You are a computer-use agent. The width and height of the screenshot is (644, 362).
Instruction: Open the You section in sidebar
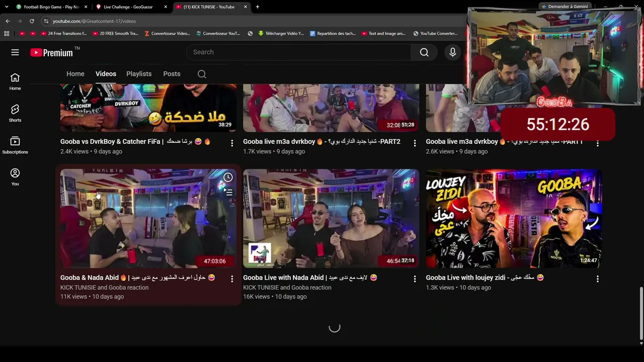click(15, 177)
